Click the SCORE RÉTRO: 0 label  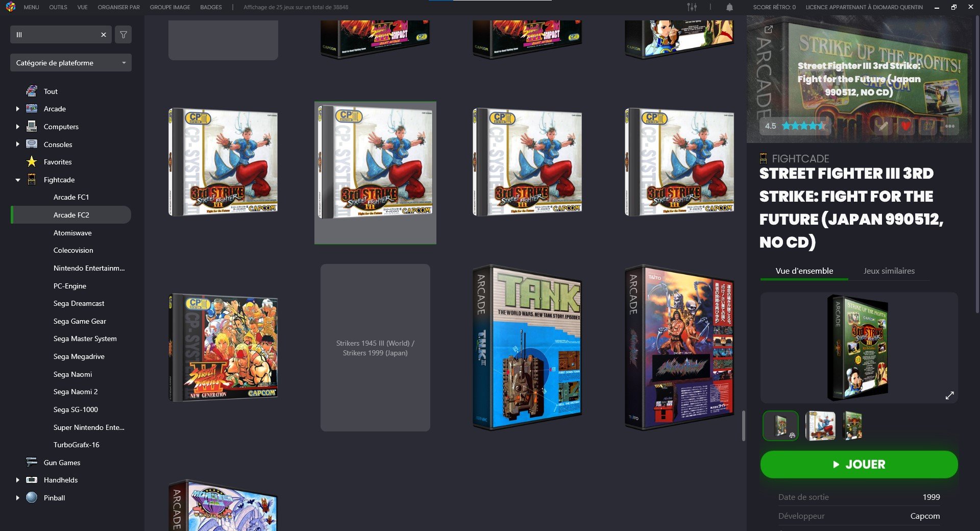(774, 7)
